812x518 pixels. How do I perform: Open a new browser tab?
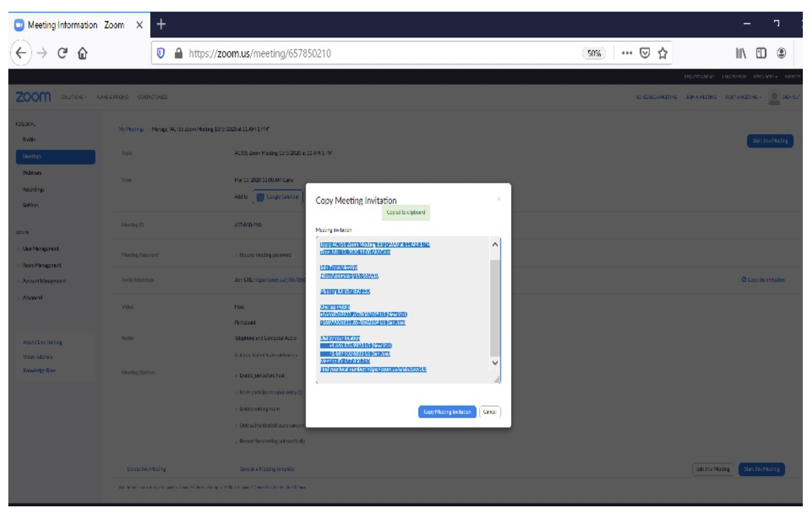(161, 24)
